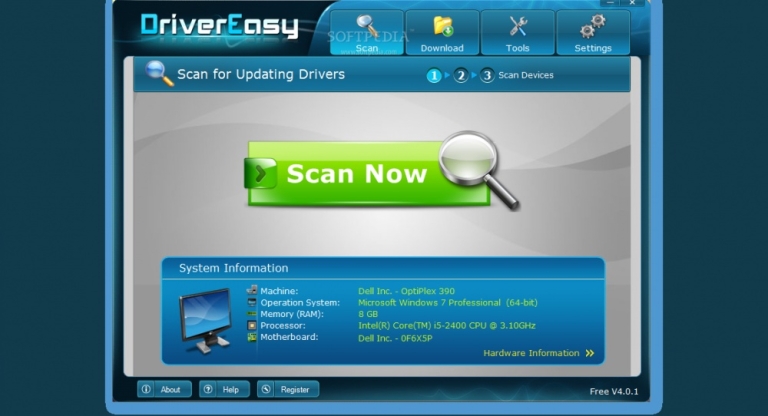Click the 'Scan for Updating Drivers' title
Viewport: 768px width, 416px height.
coord(261,74)
